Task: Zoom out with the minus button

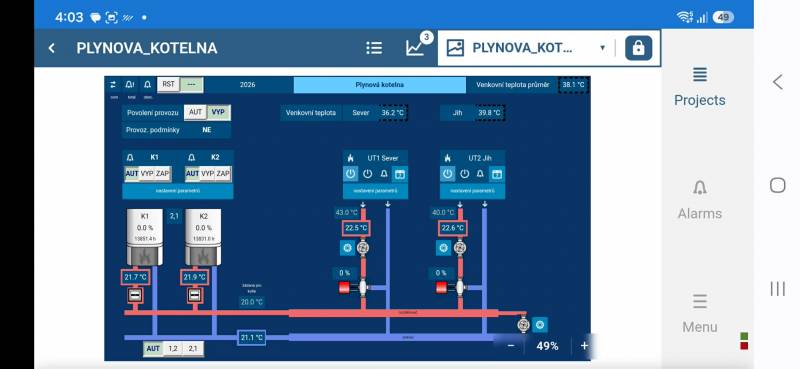Action: point(511,346)
